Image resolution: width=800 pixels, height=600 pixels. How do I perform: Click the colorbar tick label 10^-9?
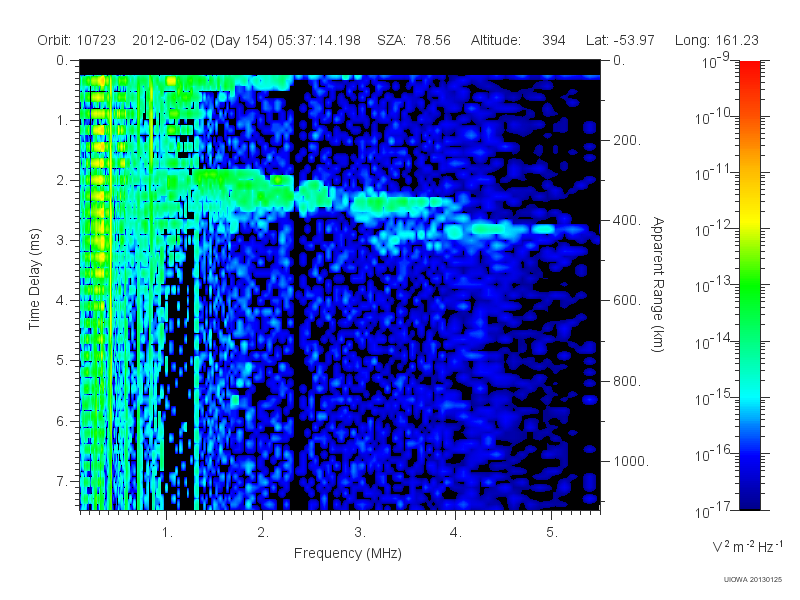click(x=716, y=62)
